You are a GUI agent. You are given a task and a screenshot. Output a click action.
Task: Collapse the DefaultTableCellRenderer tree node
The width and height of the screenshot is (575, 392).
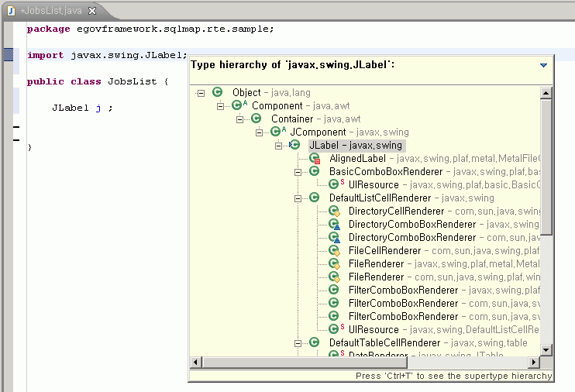[298, 343]
